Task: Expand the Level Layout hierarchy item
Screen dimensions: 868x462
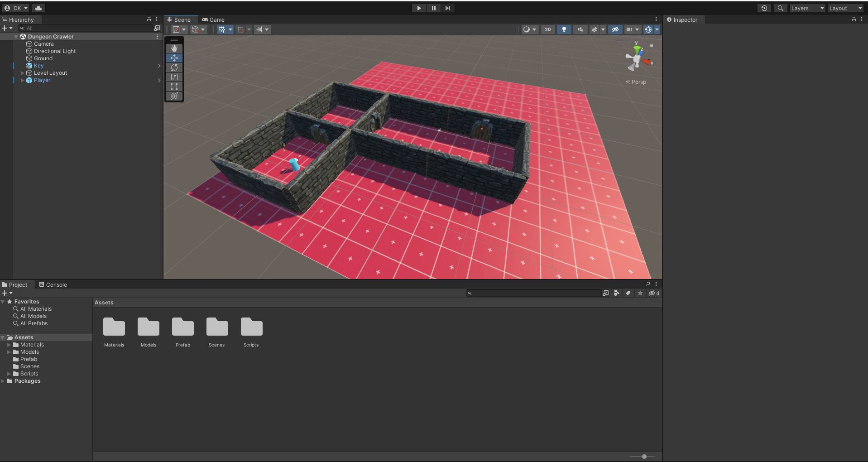Action: 22,73
